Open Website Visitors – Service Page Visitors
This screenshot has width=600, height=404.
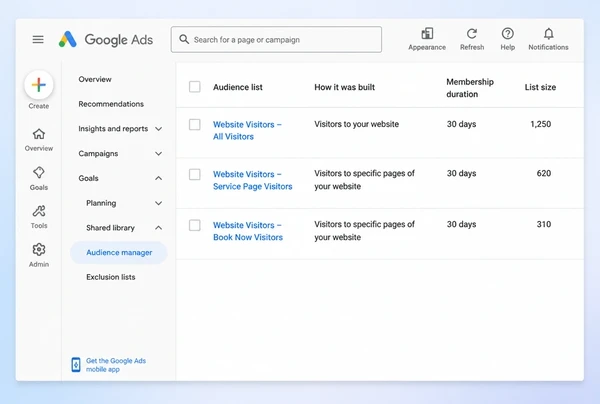253,180
